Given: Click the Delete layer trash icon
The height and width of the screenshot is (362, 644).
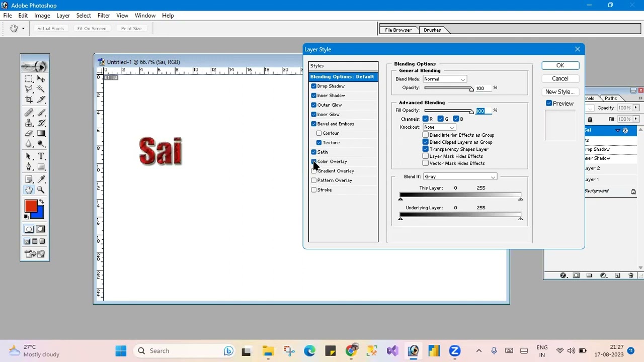Looking at the screenshot, I should (630, 276).
